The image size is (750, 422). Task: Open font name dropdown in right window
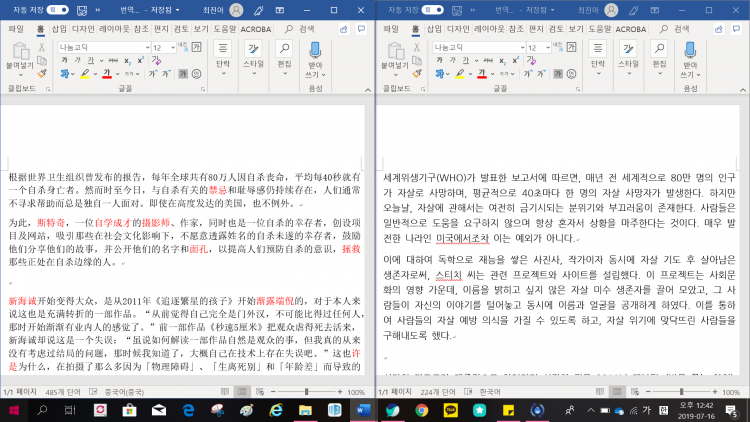[x=522, y=47]
